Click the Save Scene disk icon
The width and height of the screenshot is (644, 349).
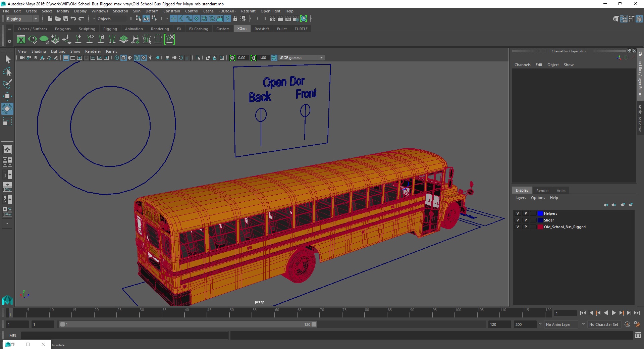tap(65, 19)
